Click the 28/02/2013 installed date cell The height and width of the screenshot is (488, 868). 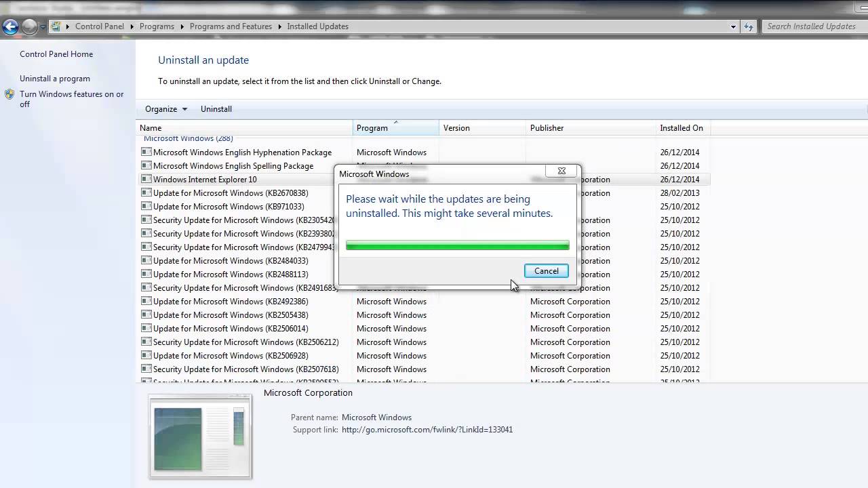(x=679, y=193)
